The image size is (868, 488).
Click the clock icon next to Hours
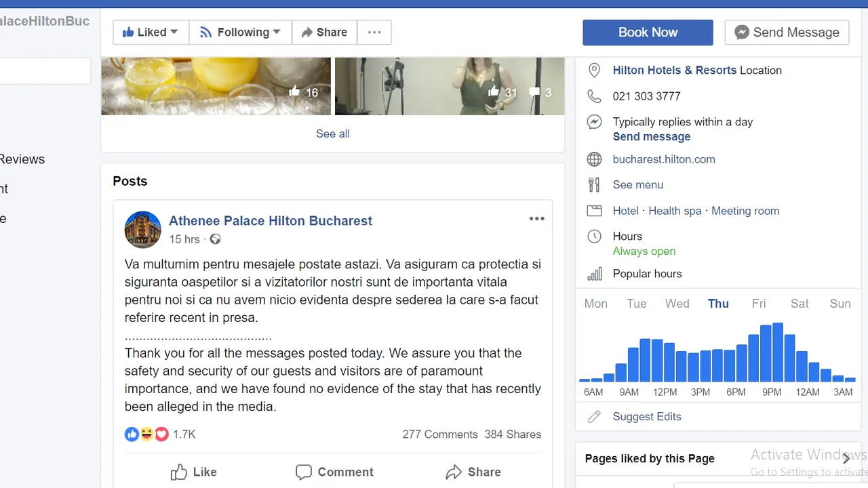click(594, 237)
